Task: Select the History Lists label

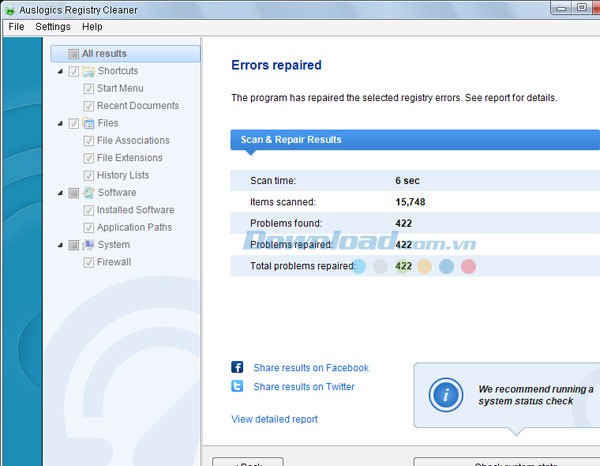Action: coord(123,175)
